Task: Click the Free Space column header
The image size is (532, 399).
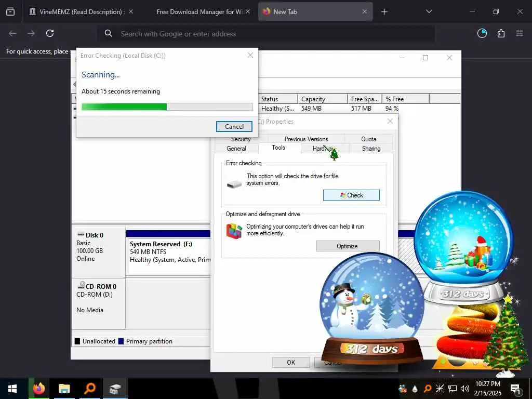Action: pos(365,99)
